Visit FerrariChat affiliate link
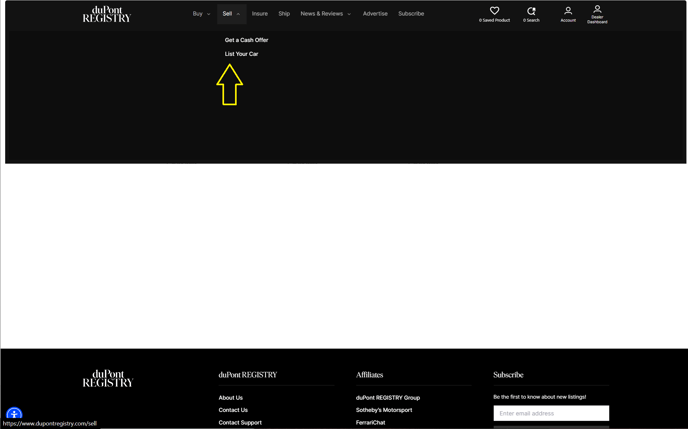688x429 pixels. (370, 422)
